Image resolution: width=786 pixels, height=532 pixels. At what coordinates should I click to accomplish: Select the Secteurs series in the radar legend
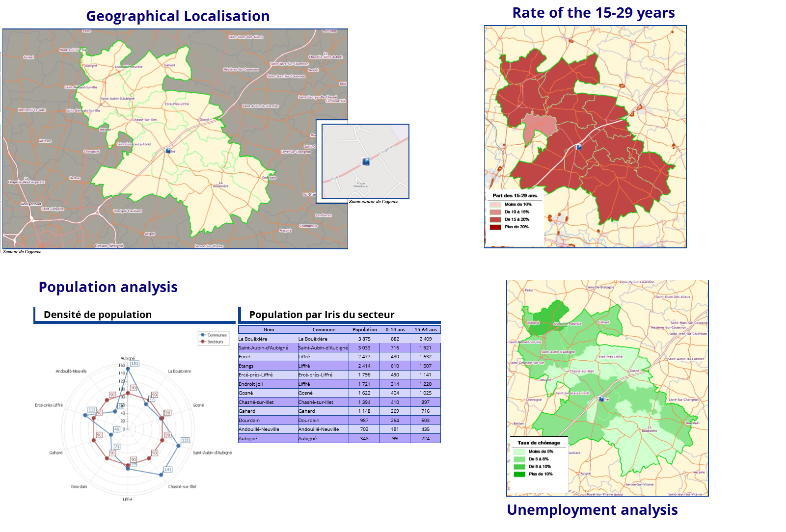pos(212,342)
